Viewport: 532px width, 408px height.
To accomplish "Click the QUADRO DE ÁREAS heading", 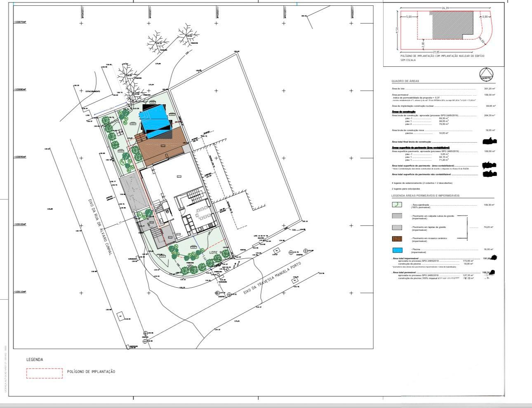I will point(405,81).
